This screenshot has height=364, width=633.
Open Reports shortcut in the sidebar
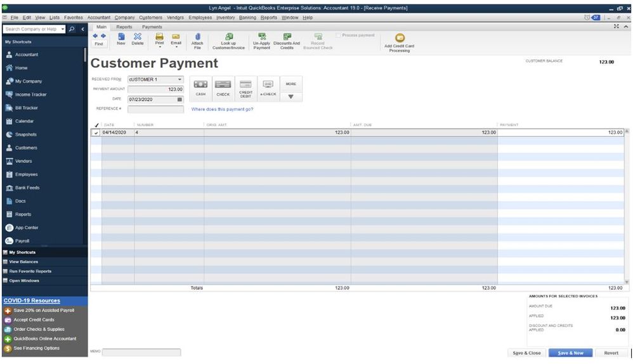[x=18, y=214]
